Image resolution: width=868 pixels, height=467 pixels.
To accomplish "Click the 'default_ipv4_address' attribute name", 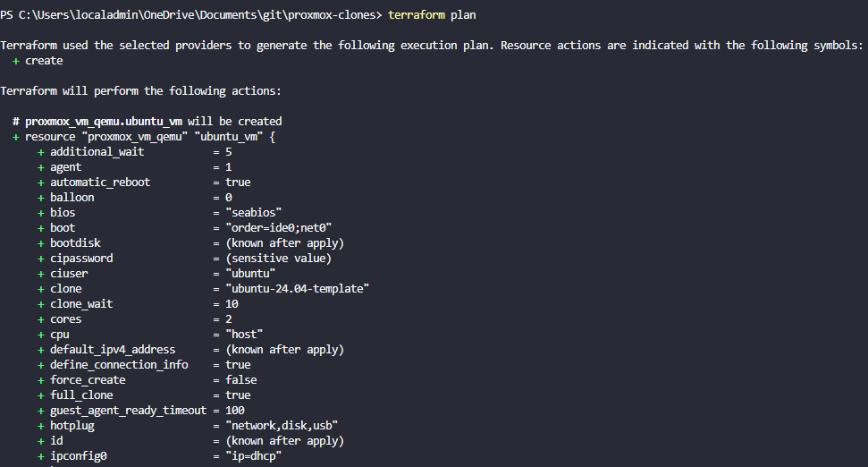I will click(113, 349).
